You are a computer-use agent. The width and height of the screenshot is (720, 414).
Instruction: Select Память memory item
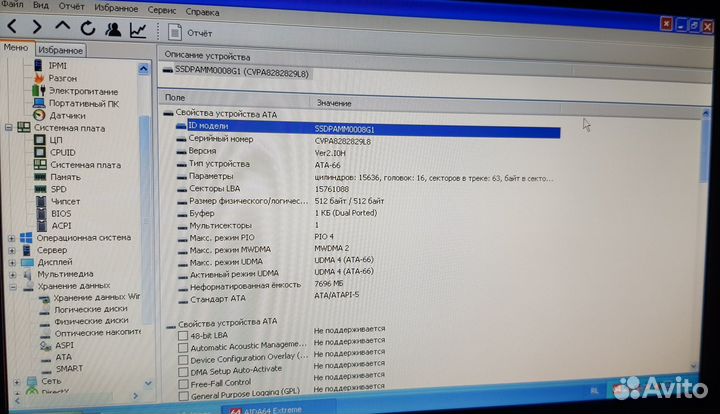click(x=65, y=177)
